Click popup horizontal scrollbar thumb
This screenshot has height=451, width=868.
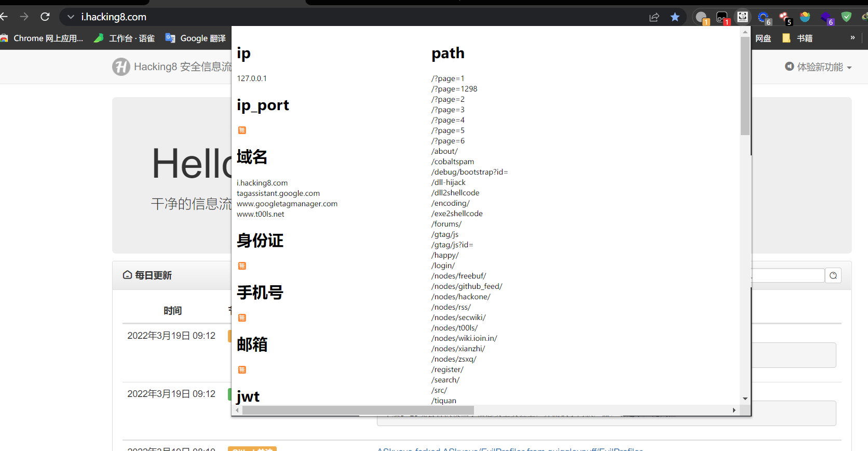pyautogui.click(x=358, y=410)
